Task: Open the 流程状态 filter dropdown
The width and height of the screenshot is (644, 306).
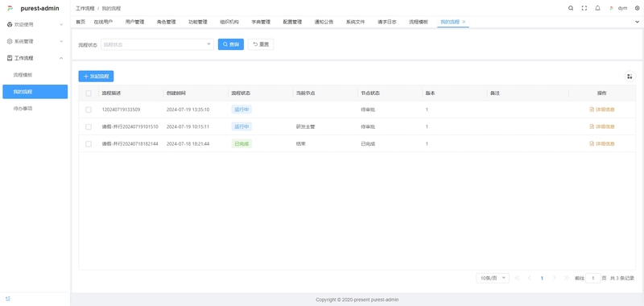Action: coord(157,44)
